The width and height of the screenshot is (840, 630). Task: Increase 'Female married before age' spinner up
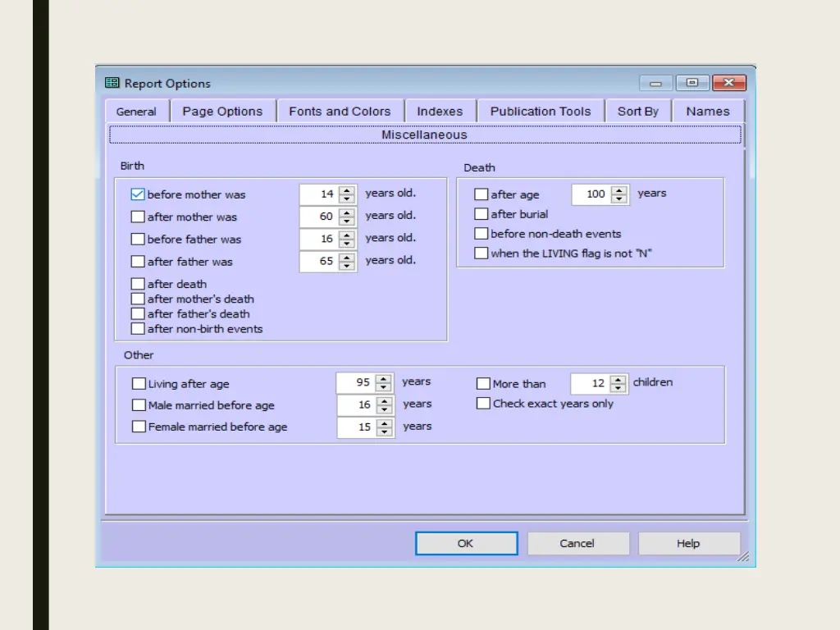[385, 423]
